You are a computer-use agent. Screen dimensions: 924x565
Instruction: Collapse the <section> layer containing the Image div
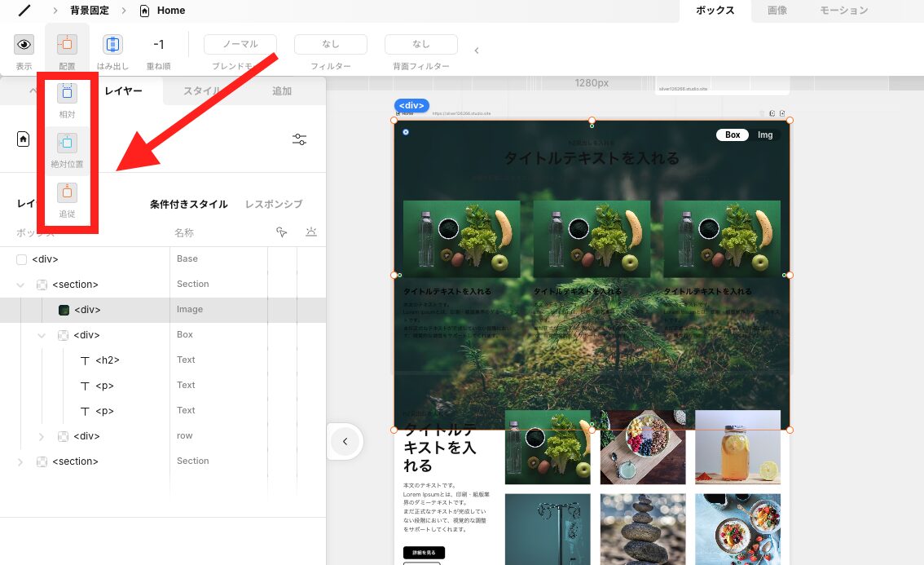(20, 284)
